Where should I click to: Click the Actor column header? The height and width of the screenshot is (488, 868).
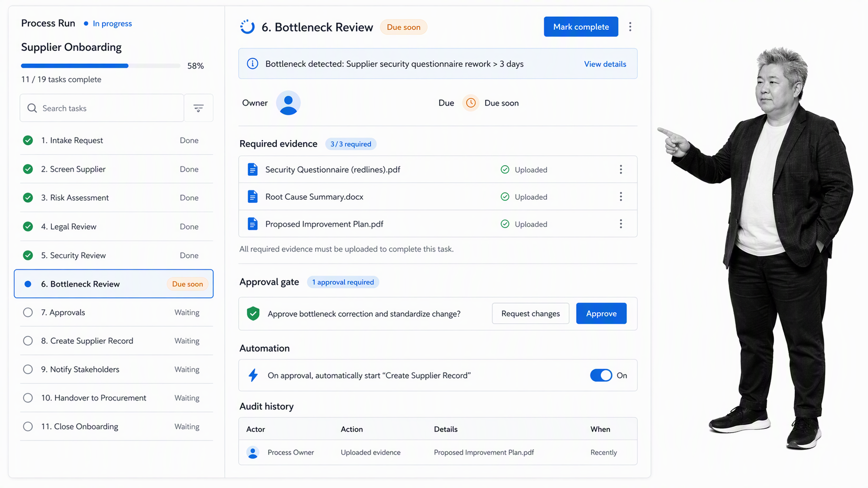point(255,429)
